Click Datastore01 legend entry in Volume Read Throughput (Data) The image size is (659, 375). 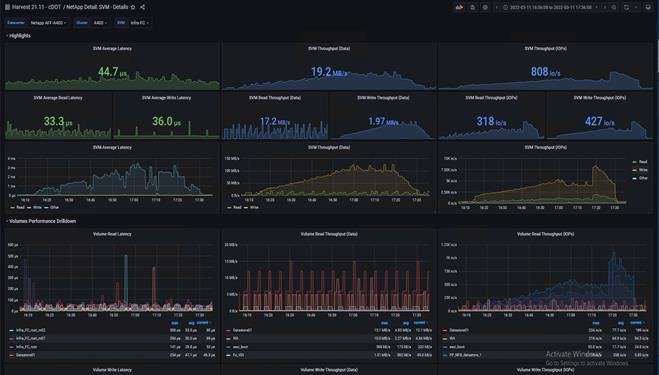click(243, 330)
